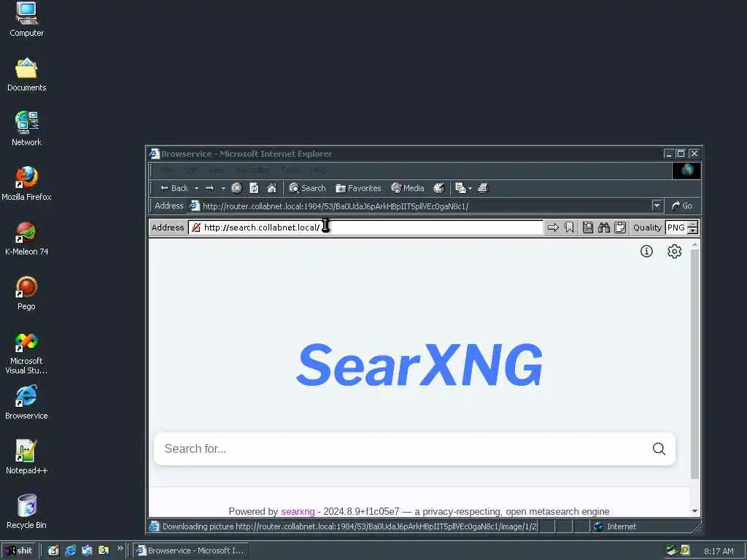Open the Favorites toolbar button
Screen dimensions: 747x560
(358, 188)
